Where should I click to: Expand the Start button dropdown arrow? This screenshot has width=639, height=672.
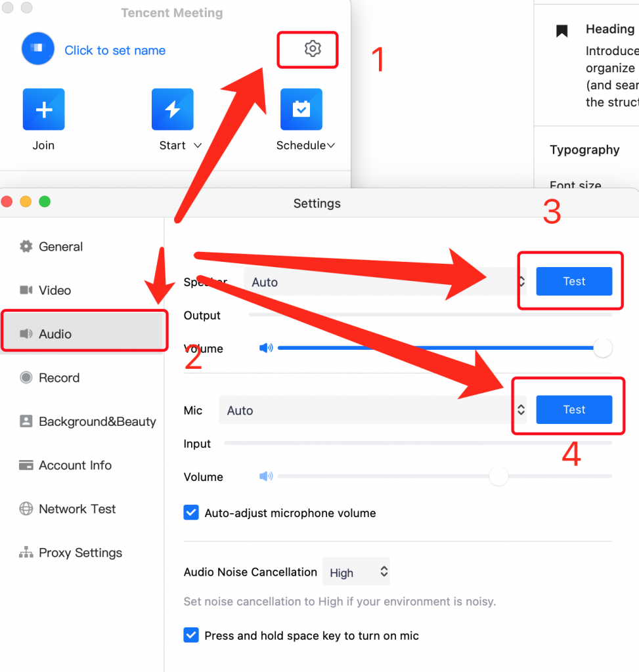(198, 145)
